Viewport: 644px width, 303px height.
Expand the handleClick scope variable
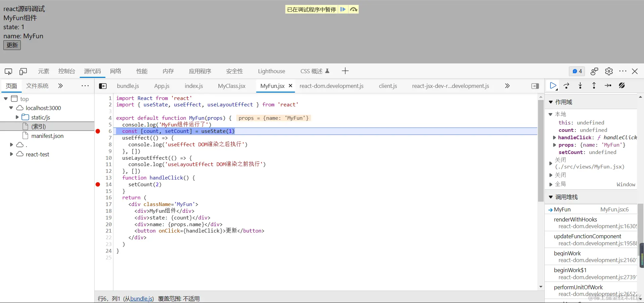tap(554, 138)
